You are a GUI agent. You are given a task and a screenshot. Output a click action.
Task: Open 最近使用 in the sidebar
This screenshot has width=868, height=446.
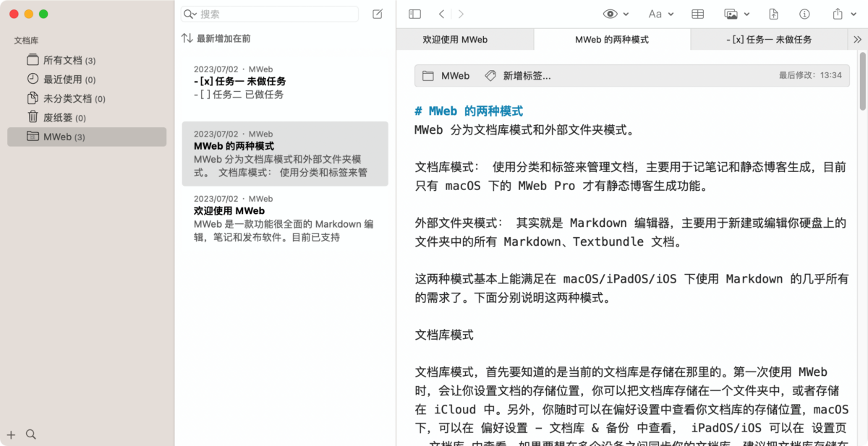click(x=87, y=79)
